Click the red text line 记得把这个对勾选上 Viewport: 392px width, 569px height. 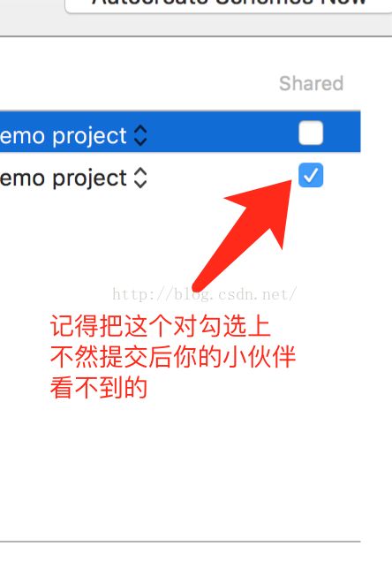pos(161,326)
